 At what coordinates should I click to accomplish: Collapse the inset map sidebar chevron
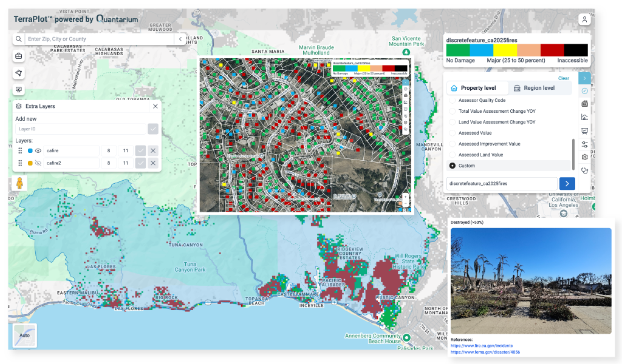coord(405,82)
